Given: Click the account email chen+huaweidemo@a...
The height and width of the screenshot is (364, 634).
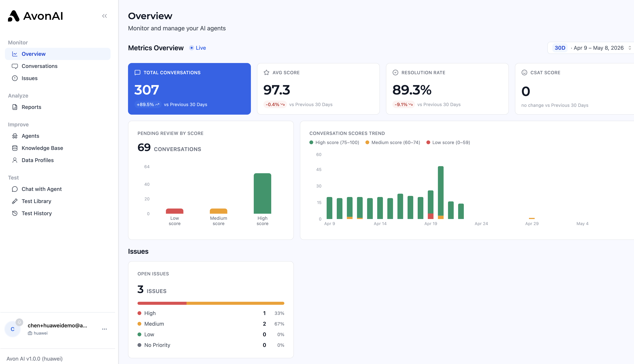Looking at the screenshot, I should pos(57,325).
